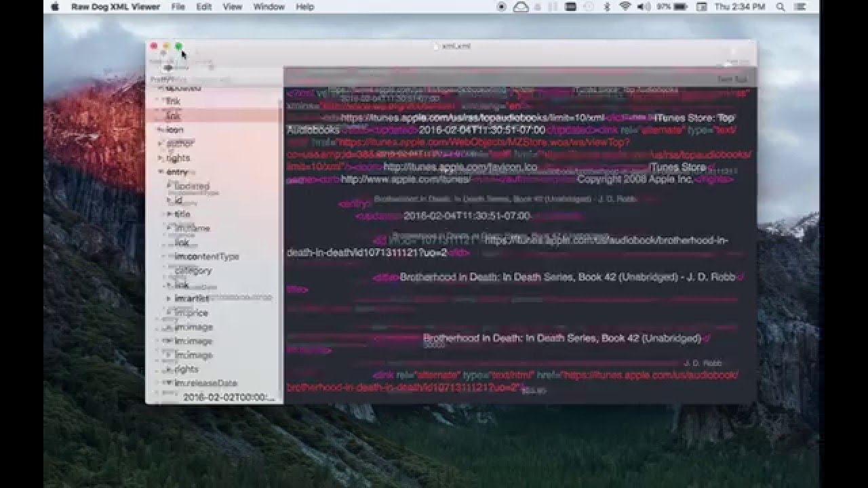The width and height of the screenshot is (868, 488).
Task: Open the Raw Dog XML Viewer menu
Action: point(115,7)
